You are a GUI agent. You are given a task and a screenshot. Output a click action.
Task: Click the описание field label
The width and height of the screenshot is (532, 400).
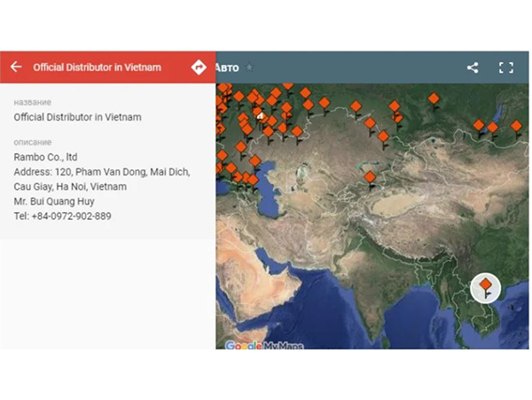[33, 142]
